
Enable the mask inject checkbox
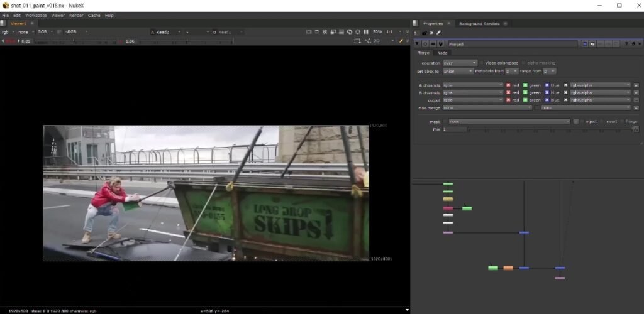(x=582, y=121)
